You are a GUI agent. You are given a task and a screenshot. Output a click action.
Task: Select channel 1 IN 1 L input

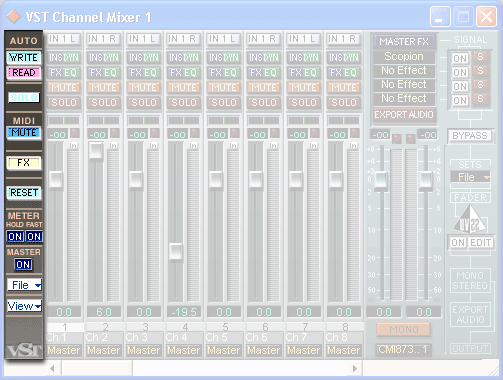63,39
